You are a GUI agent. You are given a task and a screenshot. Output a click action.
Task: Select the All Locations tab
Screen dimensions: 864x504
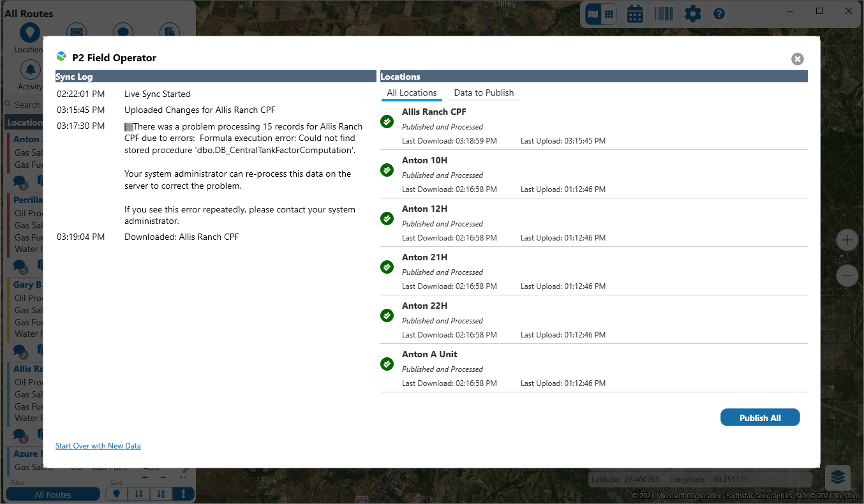point(412,93)
